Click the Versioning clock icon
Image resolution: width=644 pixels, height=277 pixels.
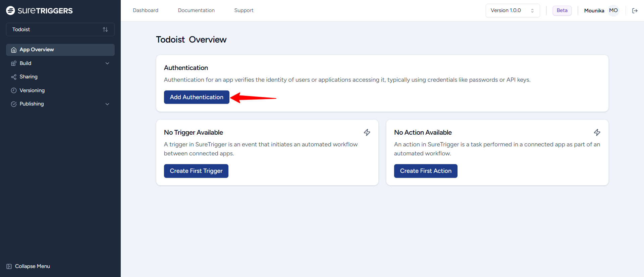coord(14,90)
